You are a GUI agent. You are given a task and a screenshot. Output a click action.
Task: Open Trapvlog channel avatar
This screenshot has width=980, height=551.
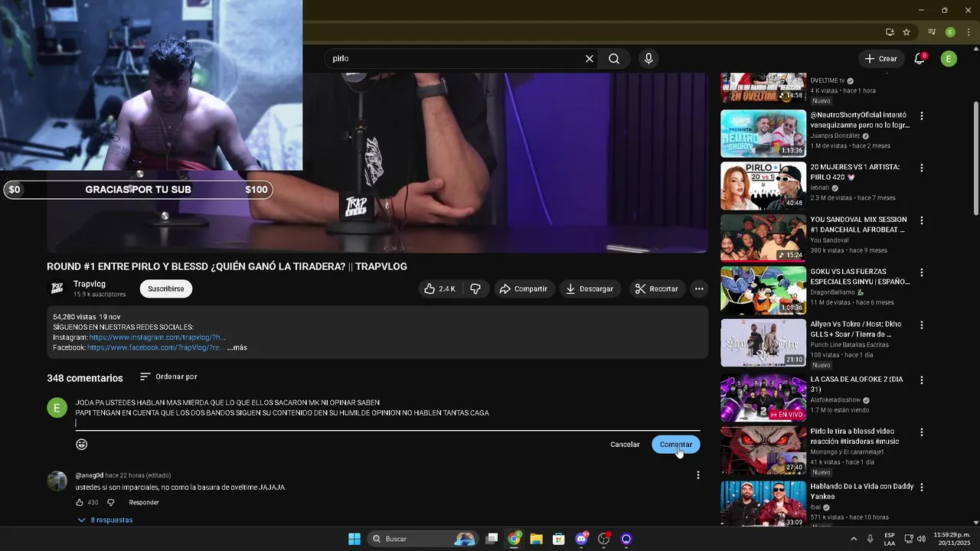57,289
